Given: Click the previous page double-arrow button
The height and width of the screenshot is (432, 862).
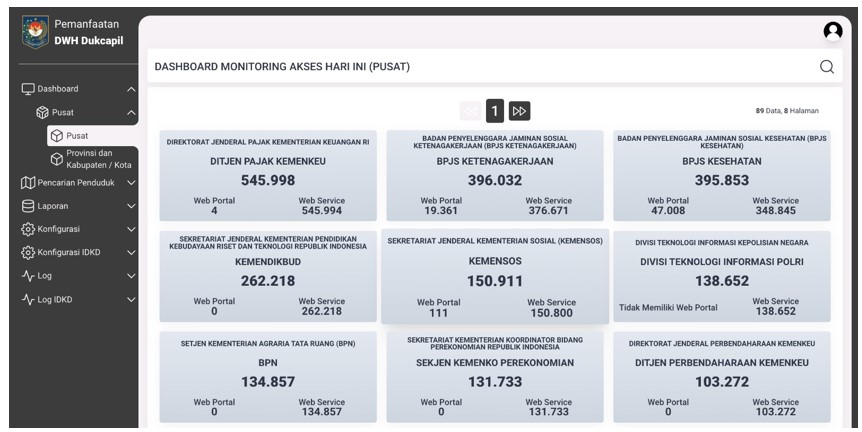Looking at the screenshot, I should click(470, 111).
